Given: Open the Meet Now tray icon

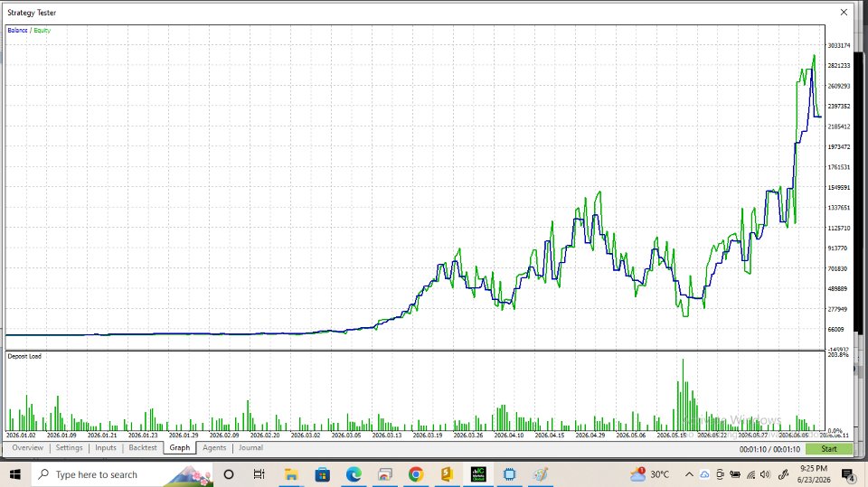Looking at the screenshot, I should point(720,474).
